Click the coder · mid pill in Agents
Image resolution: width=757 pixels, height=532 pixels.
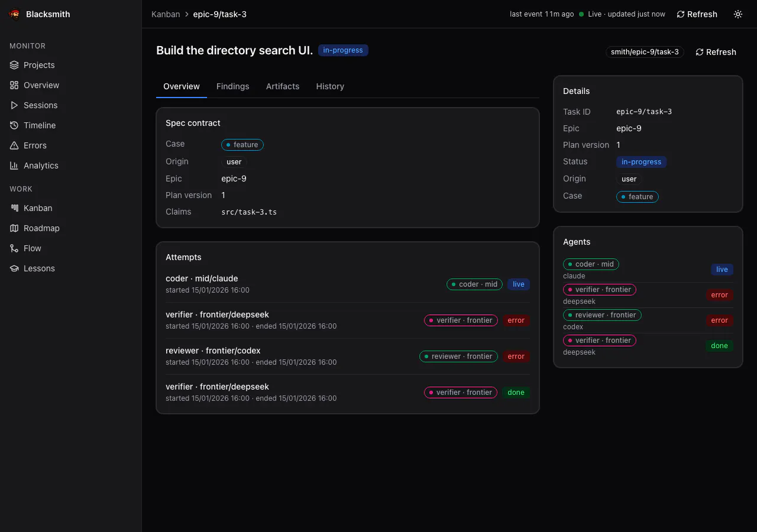coord(591,264)
